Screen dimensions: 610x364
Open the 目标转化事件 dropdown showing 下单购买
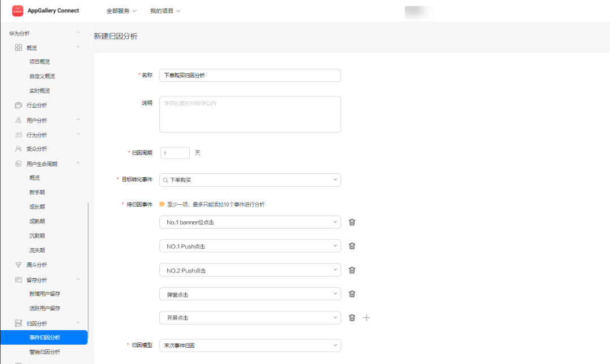(x=250, y=180)
